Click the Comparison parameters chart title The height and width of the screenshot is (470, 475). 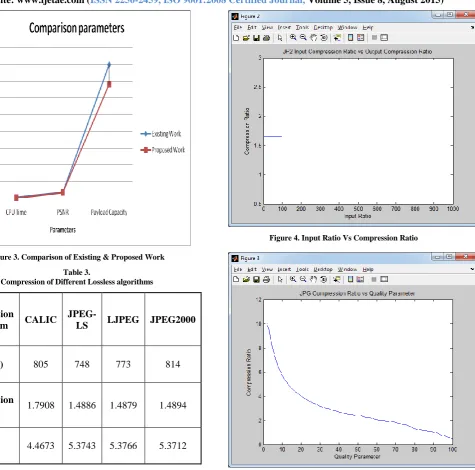click(x=77, y=28)
